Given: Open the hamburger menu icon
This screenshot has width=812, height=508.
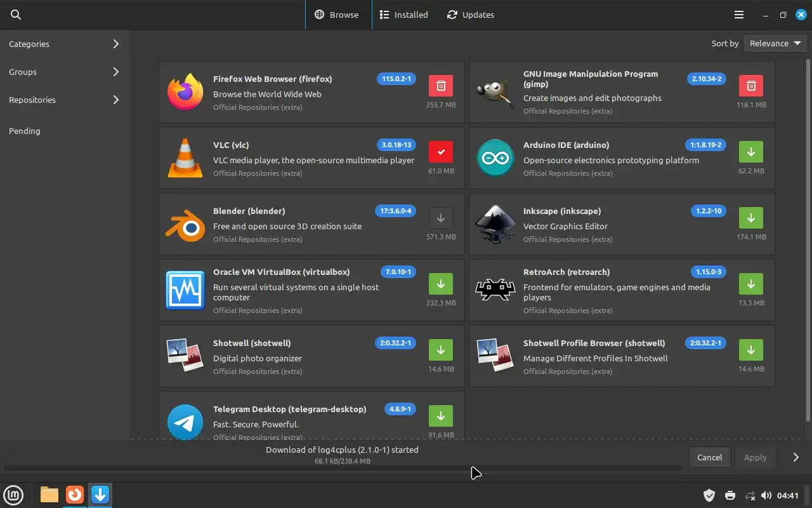Looking at the screenshot, I should 738,15.
